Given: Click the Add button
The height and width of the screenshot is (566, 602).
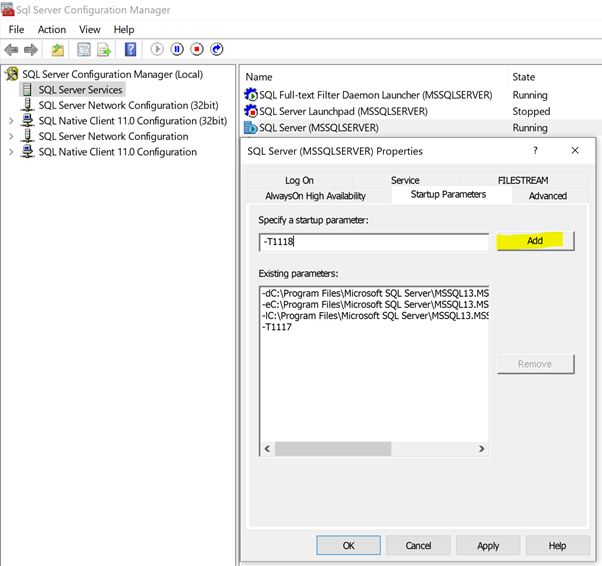Looking at the screenshot, I should (x=535, y=241).
